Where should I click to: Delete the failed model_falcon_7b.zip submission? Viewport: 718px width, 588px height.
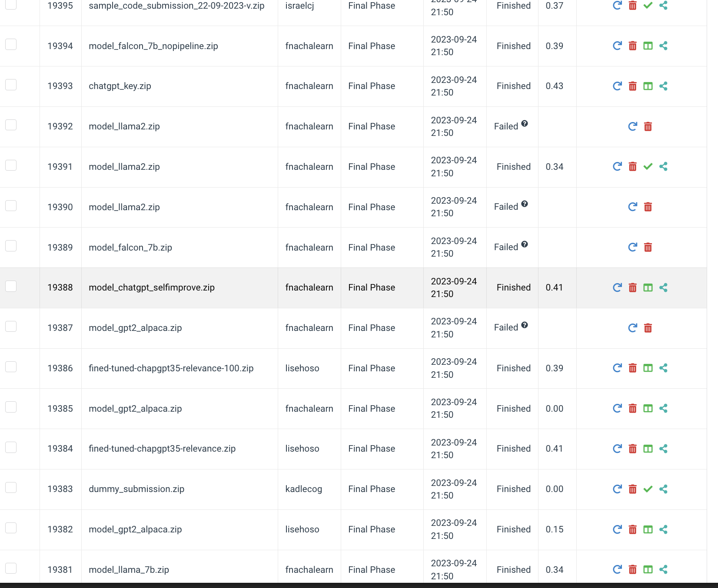(x=648, y=247)
